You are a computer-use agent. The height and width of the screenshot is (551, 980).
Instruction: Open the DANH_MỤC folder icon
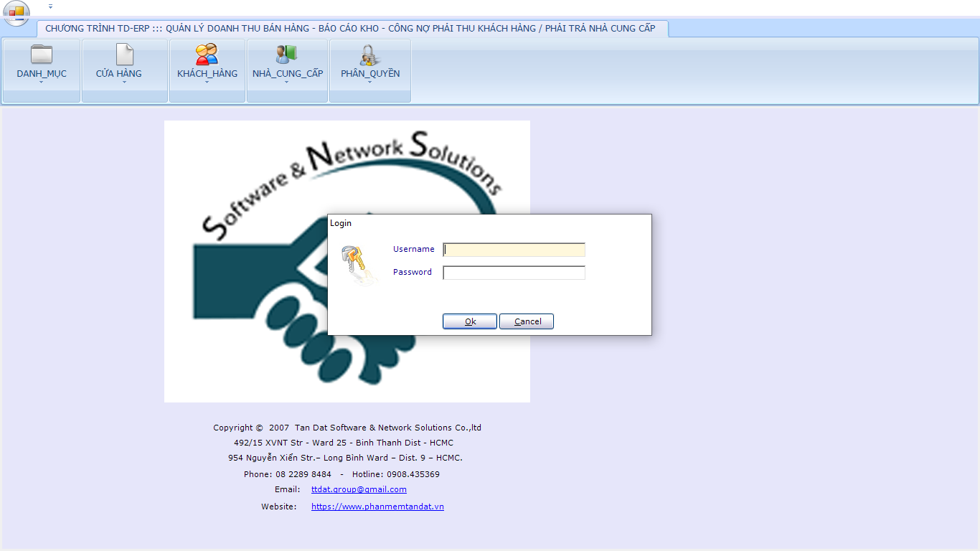[42, 55]
